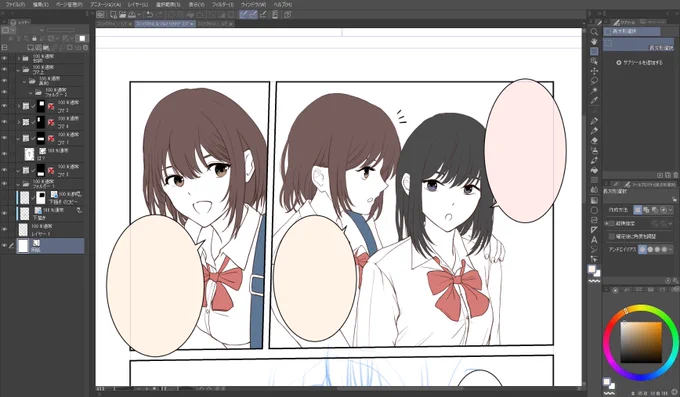The width and height of the screenshot is (680, 397).
Task: Click the save icon in command bar
Action: (x=131, y=15)
